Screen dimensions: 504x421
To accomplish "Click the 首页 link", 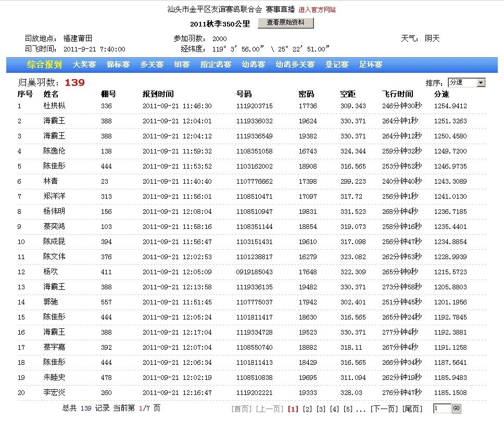I will pyautogui.click(x=242, y=409).
